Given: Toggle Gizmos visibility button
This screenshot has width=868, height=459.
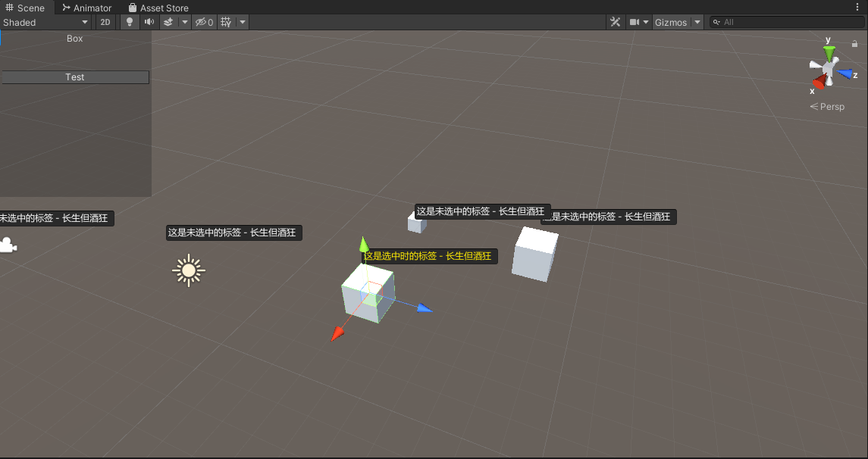Looking at the screenshot, I should pyautogui.click(x=671, y=22).
